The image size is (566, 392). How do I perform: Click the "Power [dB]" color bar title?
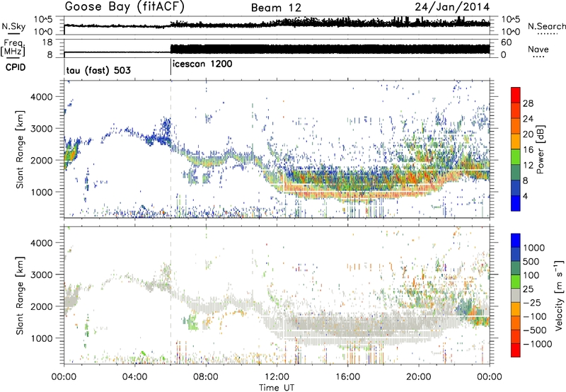(540, 149)
